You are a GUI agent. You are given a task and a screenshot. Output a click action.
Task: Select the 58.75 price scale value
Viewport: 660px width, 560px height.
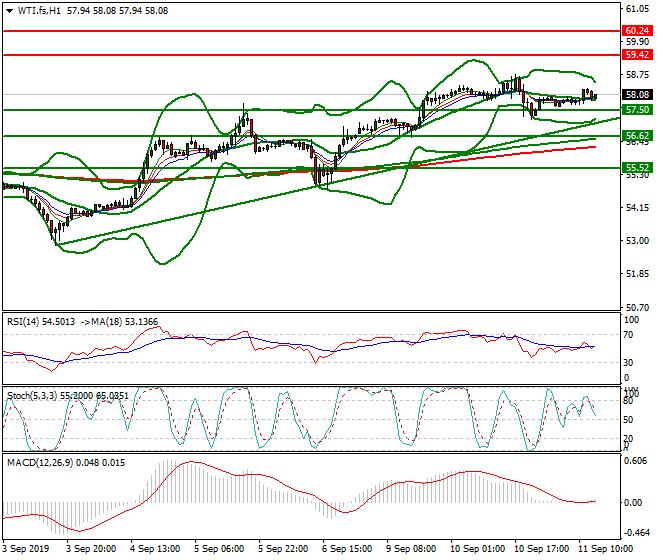637,75
